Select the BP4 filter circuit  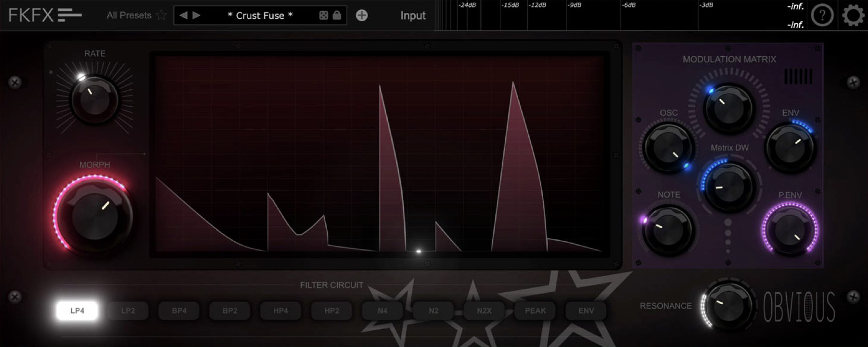[x=179, y=310]
